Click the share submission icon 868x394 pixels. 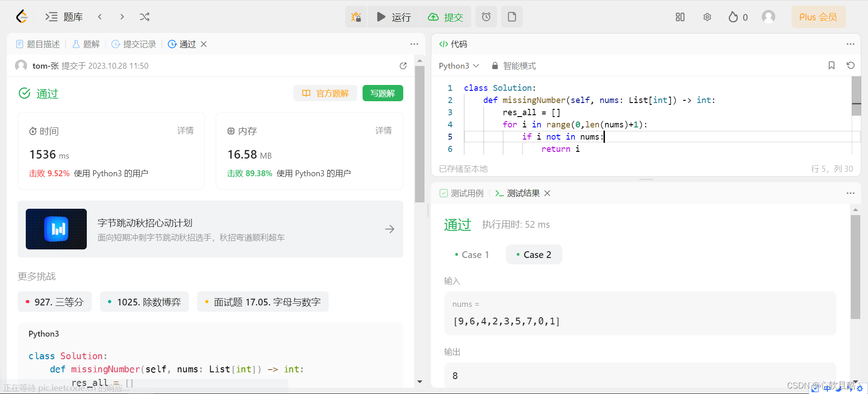click(403, 66)
